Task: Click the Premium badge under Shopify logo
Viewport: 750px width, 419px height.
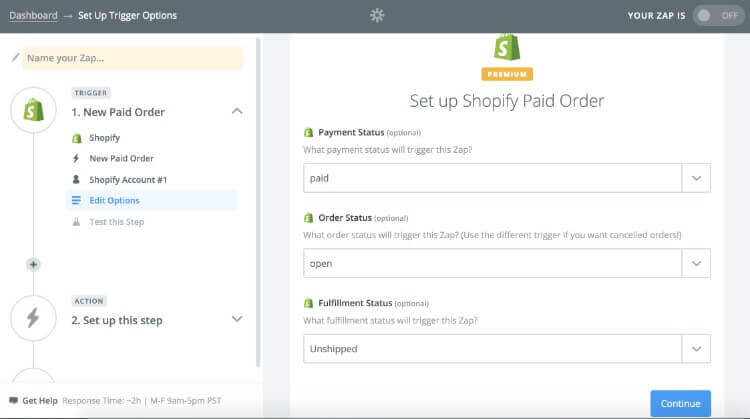Action: [507, 74]
